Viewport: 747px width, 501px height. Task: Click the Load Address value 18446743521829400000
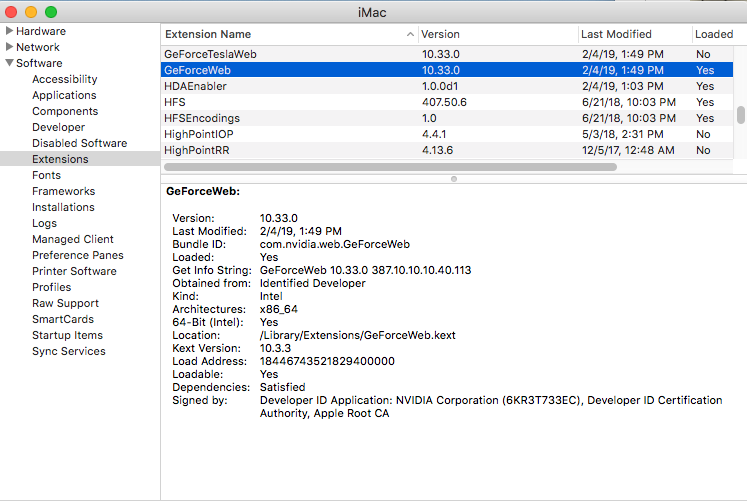(327, 361)
